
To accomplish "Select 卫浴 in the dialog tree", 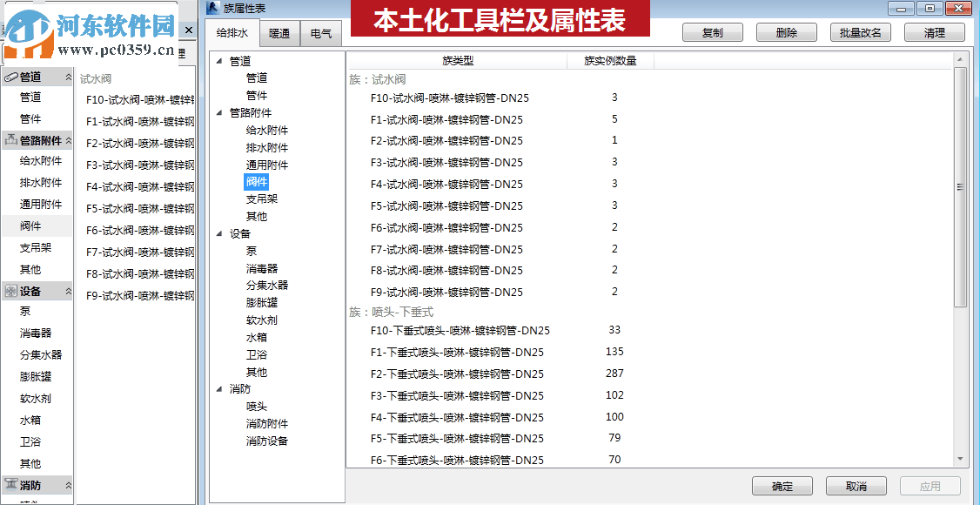I will (x=257, y=354).
